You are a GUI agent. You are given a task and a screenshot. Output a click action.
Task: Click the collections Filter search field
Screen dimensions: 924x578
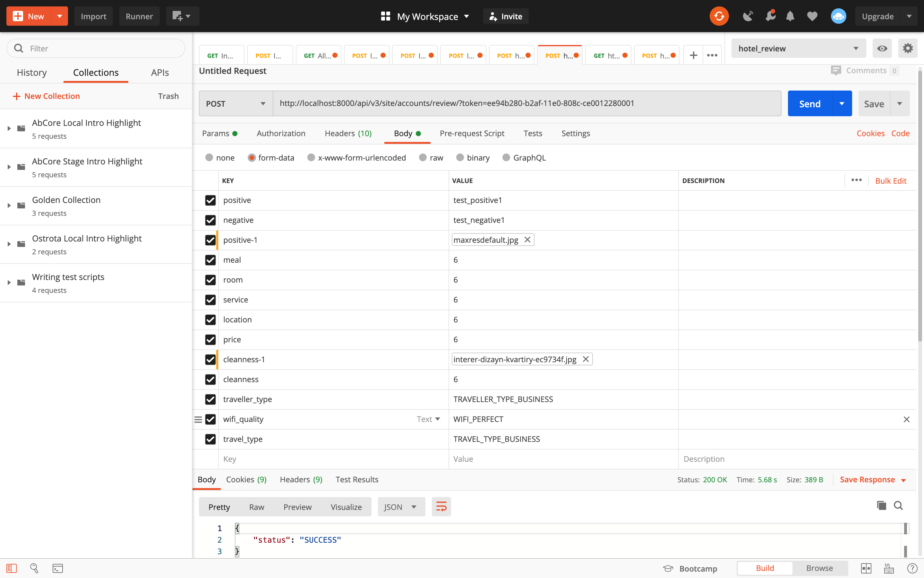(x=96, y=48)
